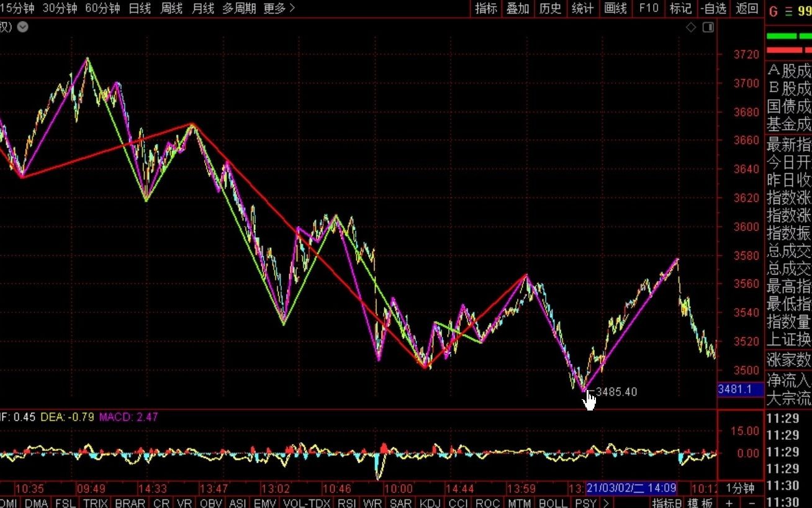Image resolution: width=812 pixels, height=508 pixels.
Task: Select the WR indicator tab
Action: pyautogui.click(x=372, y=502)
